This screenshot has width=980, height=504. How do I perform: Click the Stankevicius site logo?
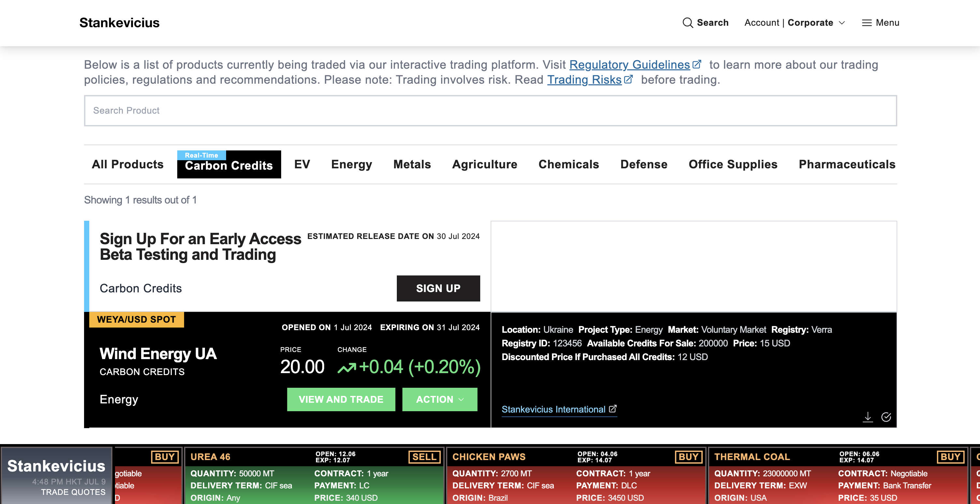(x=120, y=23)
